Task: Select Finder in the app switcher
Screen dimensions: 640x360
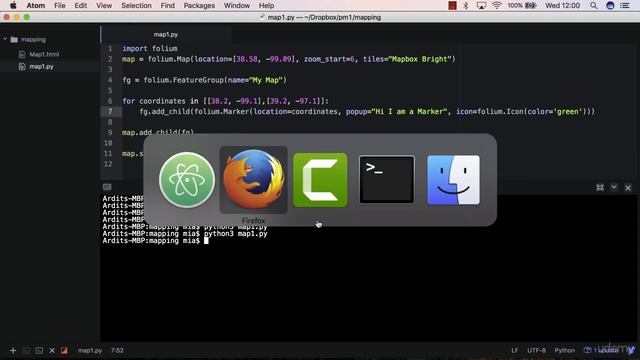Action: tap(453, 180)
